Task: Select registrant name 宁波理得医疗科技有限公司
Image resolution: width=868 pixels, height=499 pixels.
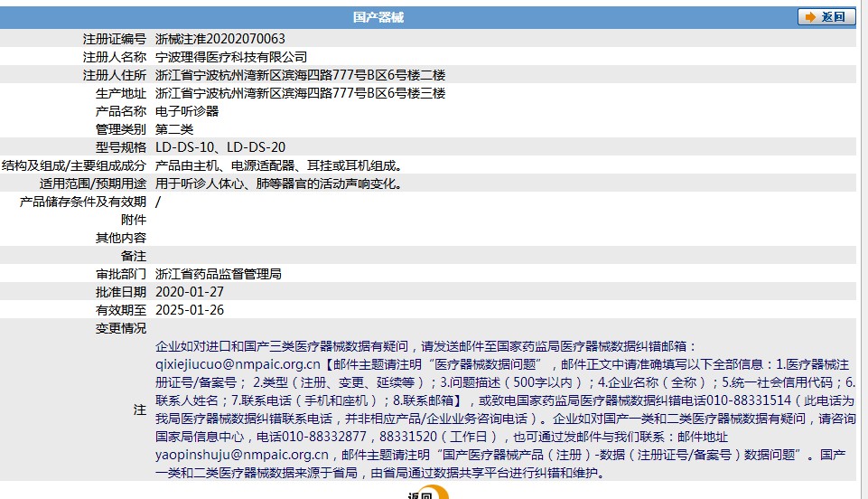Action: (x=231, y=57)
